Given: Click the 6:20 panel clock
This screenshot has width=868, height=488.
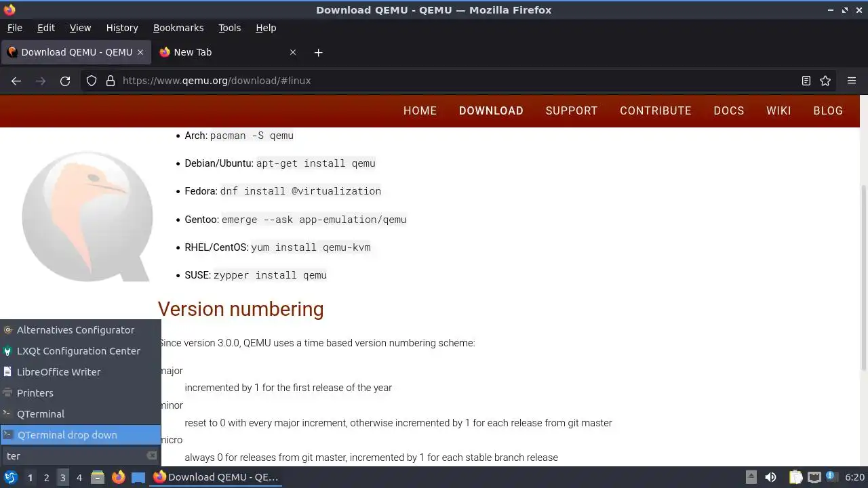Looking at the screenshot, I should 854,477.
